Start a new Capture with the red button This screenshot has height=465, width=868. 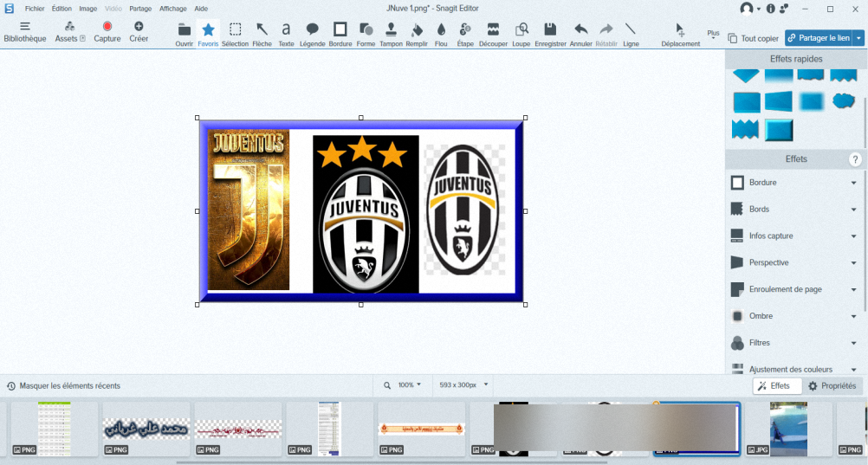(x=107, y=32)
